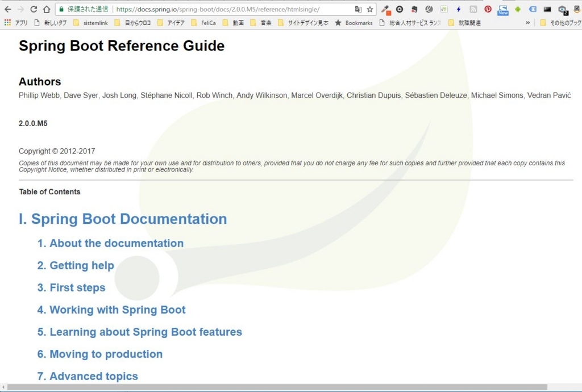Open the 就職関連 bookmark folder

464,23
